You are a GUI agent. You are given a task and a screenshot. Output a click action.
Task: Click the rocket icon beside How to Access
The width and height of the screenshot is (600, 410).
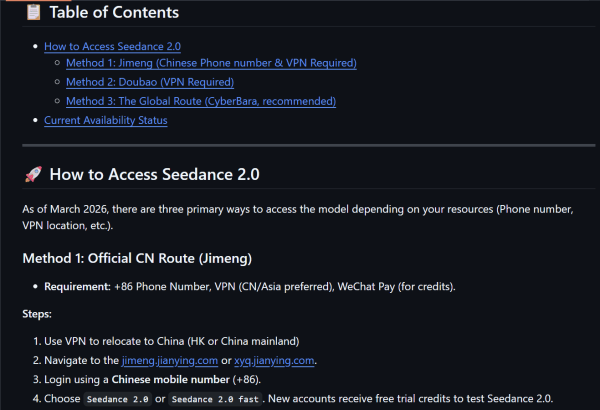click(32, 174)
